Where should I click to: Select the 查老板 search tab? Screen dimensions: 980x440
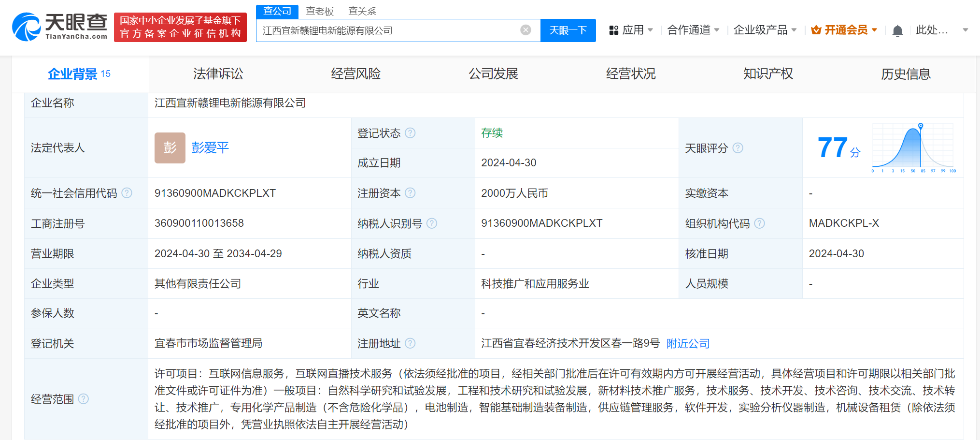(x=320, y=11)
